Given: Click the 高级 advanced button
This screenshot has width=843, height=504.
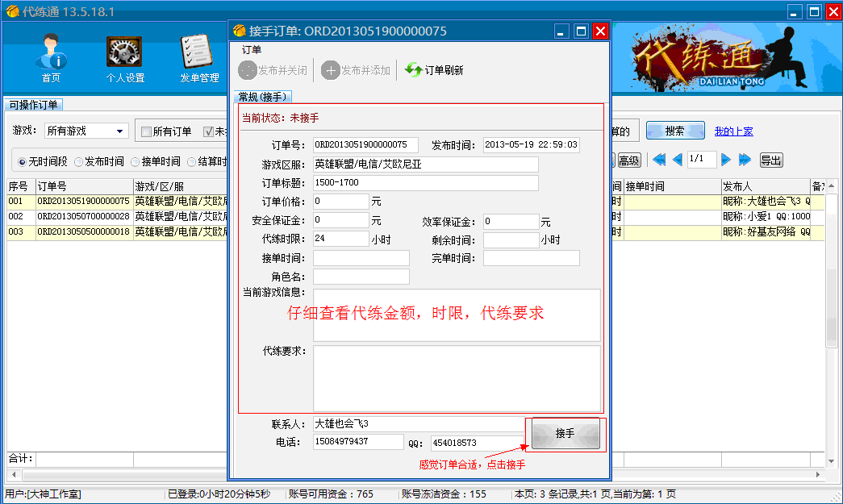Looking at the screenshot, I should coord(630,160).
